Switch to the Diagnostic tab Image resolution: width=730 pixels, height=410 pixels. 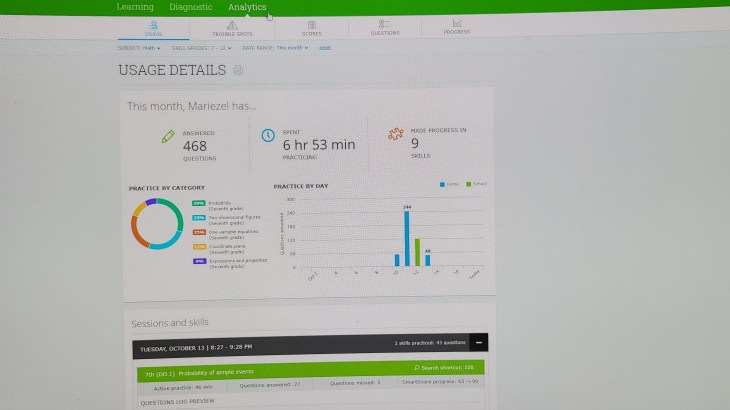(190, 7)
